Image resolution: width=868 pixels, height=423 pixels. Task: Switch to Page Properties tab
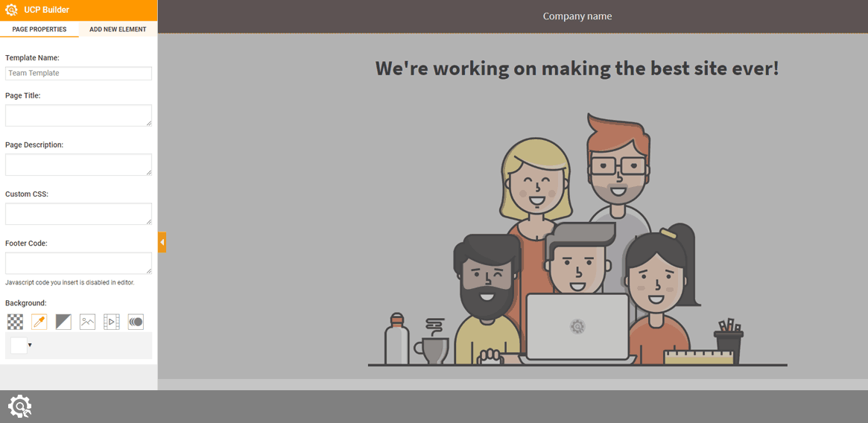coord(39,30)
